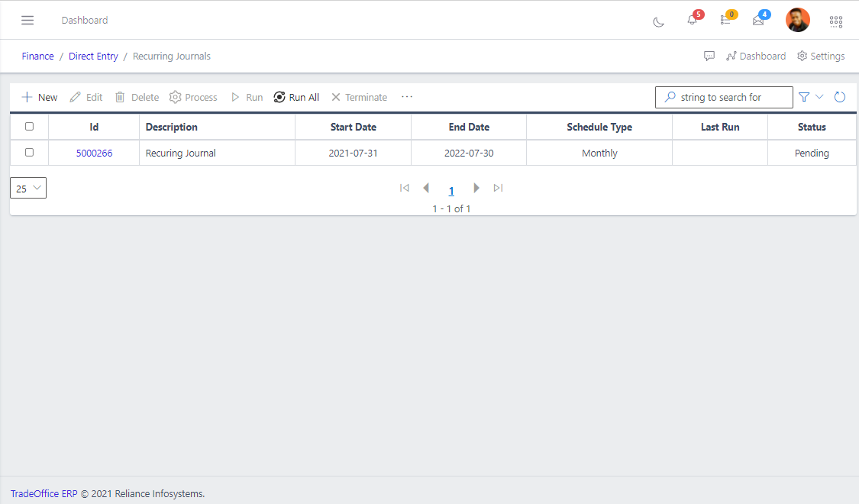Viewport: 859px width, 504px height.
Task: Open the apps grid menu
Action: tap(836, 21)
